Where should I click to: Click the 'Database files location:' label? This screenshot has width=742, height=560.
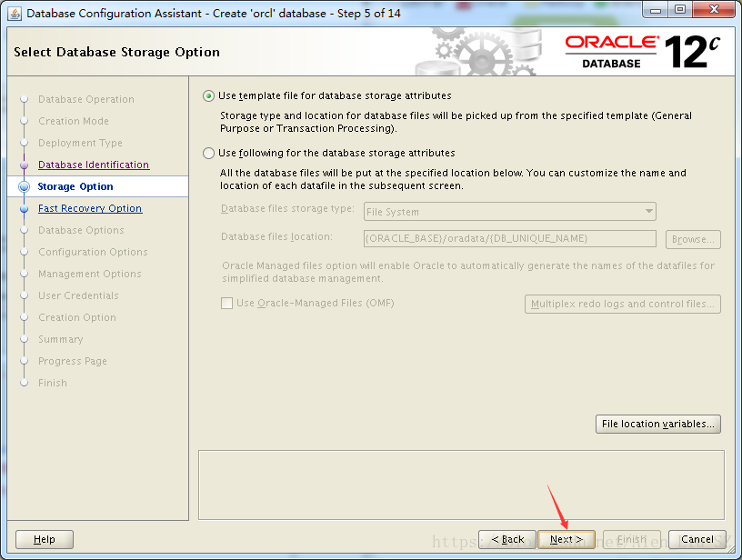pyautogui.click(x=276, y=236)
